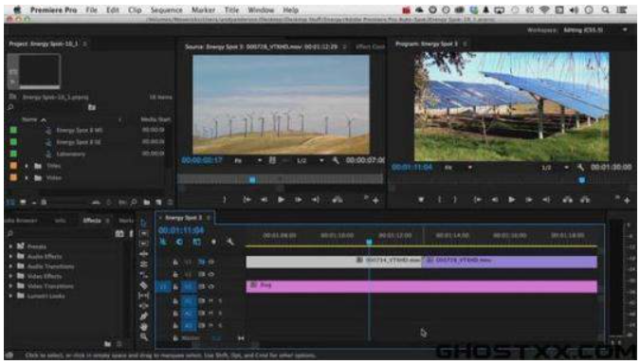
Task: Hide track V3 output eye
Action: point(211,262)
